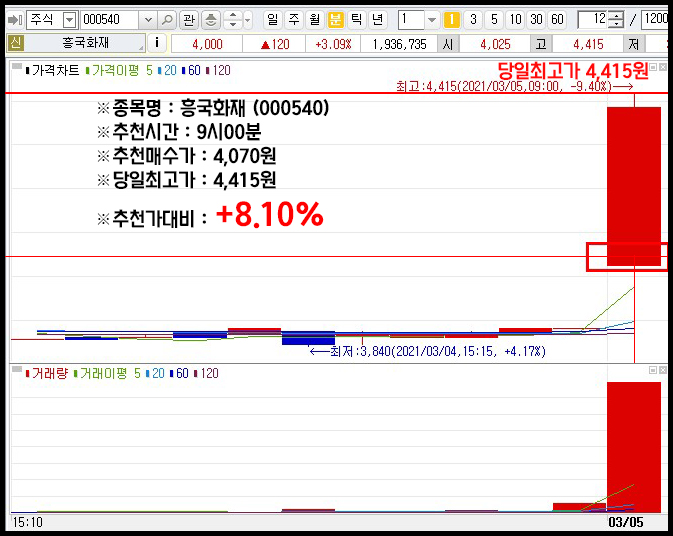The height and width of the screenshot is (536, 673).
Task: Click the volume MA 60 legend entry
Action: click(179, 373)
